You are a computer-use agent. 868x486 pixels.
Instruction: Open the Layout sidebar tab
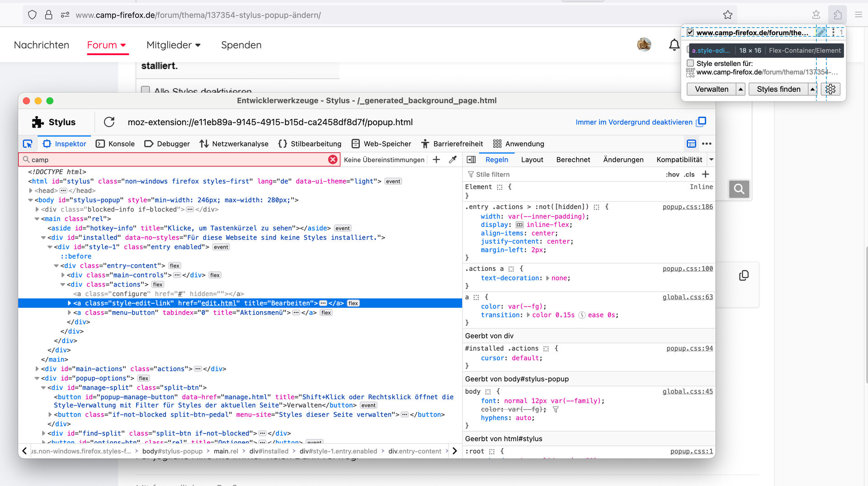(x=532, y=160)
